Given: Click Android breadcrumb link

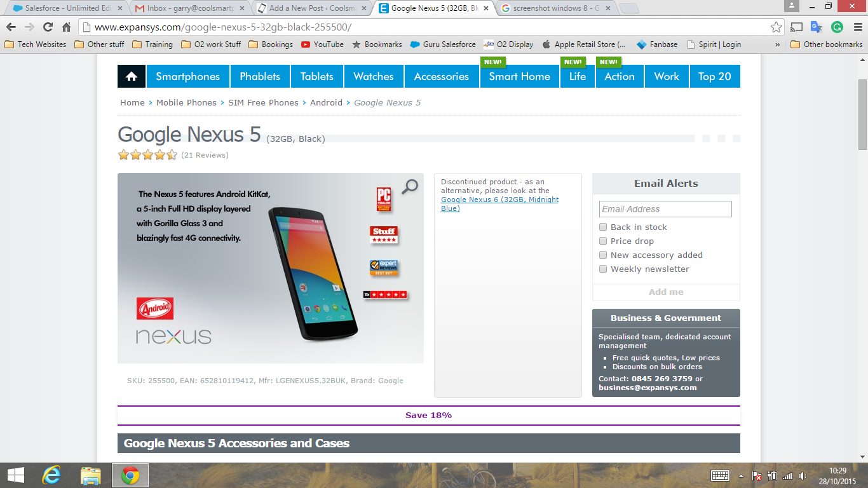Looking at the screenshot, I should coord(326,102).
